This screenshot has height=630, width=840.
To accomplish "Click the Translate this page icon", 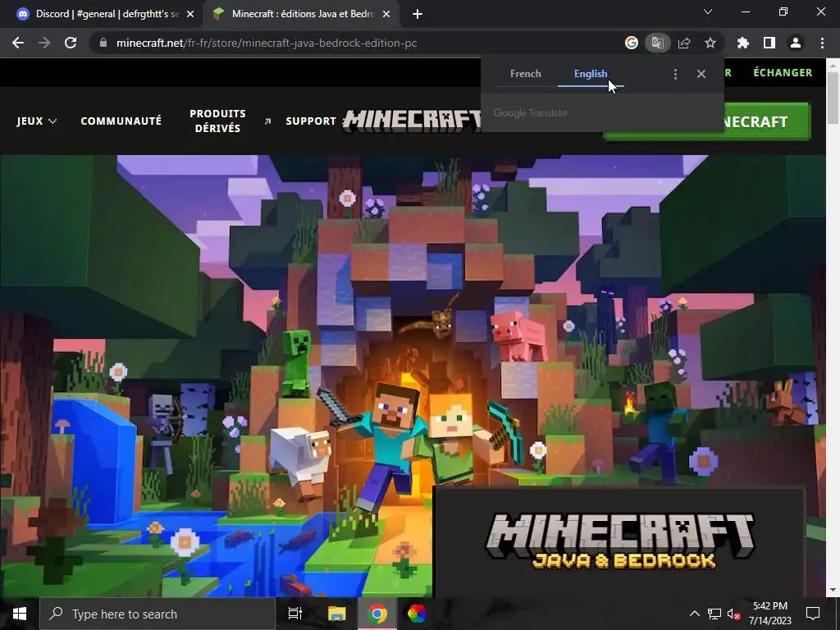I will [657, 43].
